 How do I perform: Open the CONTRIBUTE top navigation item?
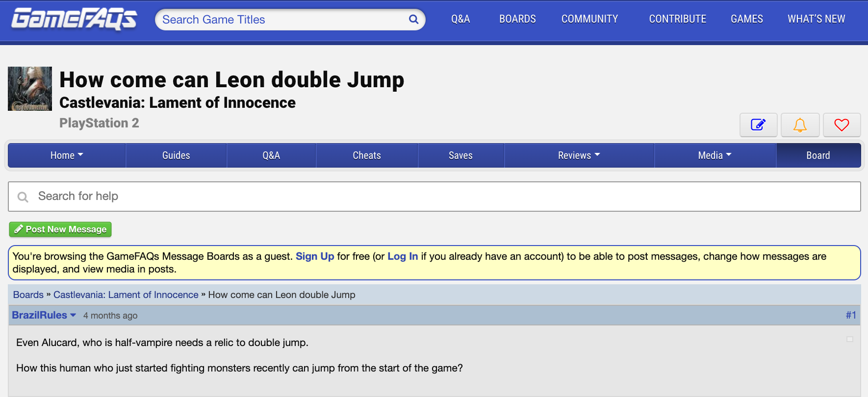point(678,19)
